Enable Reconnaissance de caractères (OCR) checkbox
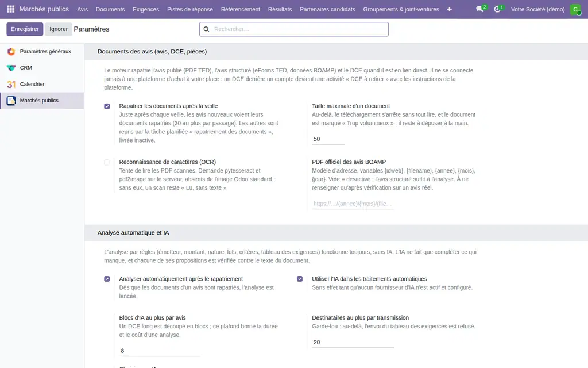The image size is (588, 368). click(x=107, y=162)
